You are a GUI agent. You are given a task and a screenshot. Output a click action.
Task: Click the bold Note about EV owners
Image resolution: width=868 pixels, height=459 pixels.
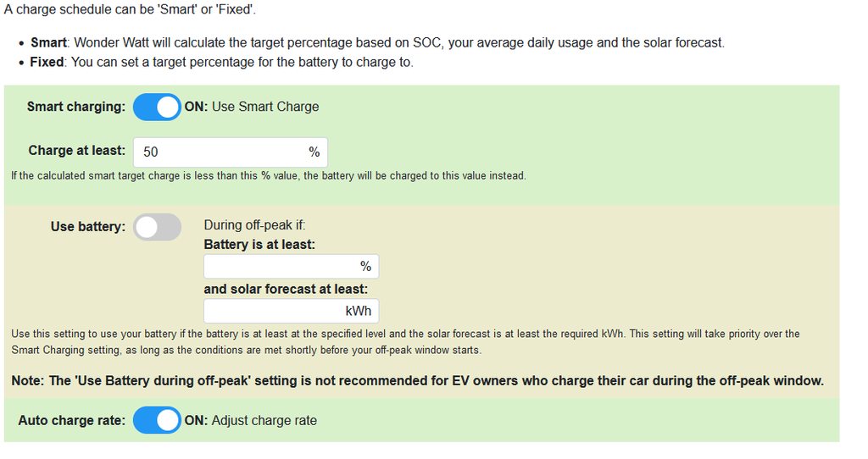click(417, 381)
